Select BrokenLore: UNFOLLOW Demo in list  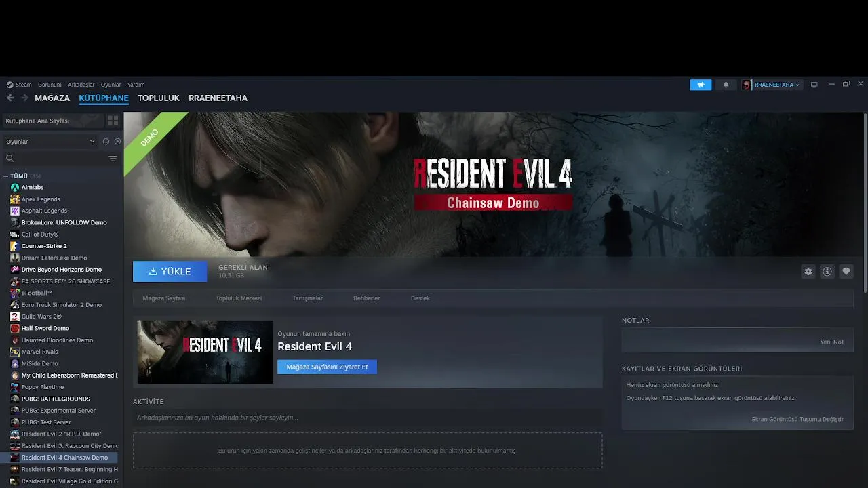pyautogui.click(x=64, y=222)
